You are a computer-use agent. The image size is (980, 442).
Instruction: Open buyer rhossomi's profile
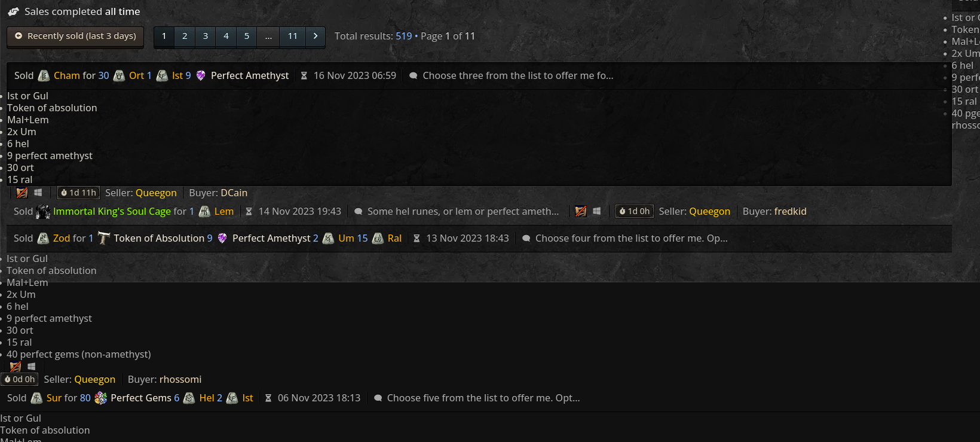tap(180, 380)
